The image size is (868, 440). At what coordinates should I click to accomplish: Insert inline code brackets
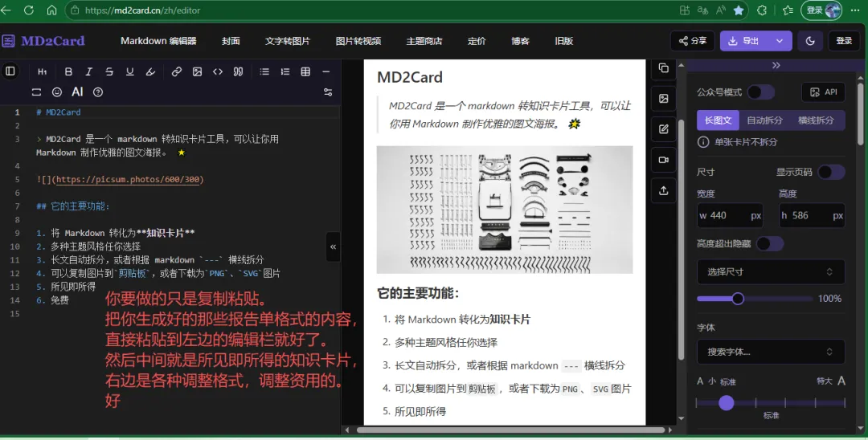(218, 71)
